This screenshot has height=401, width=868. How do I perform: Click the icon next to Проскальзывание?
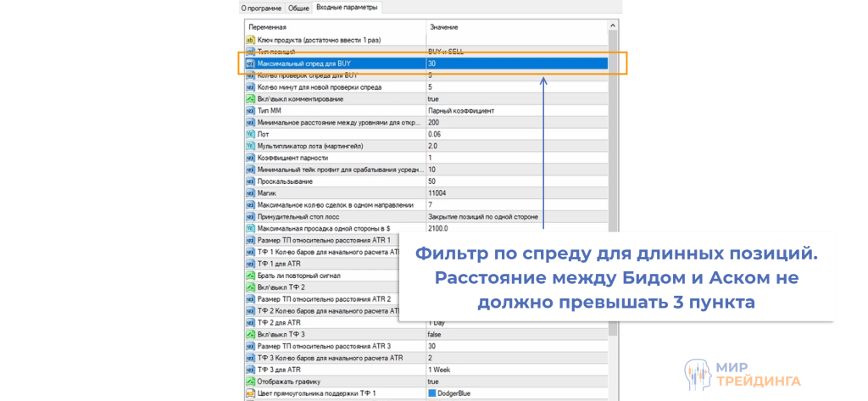pyautogui.click(x=250, y=181)
